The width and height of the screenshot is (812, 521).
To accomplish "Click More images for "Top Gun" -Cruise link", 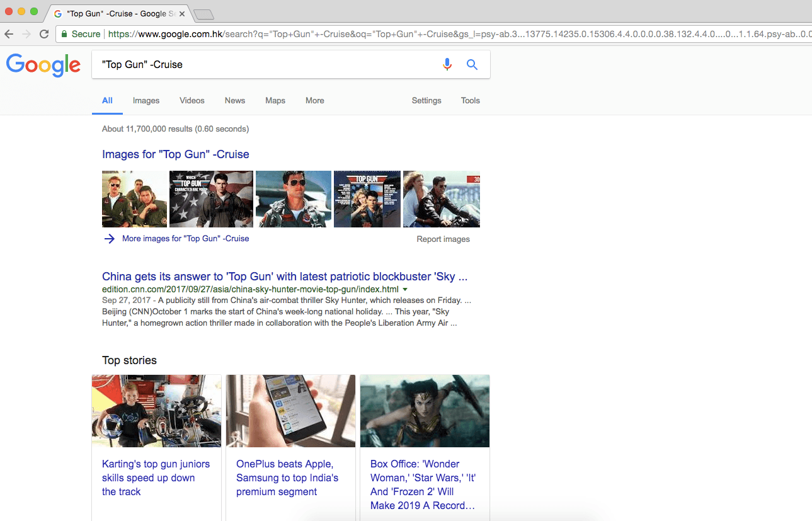I will [x=185, y=239].
